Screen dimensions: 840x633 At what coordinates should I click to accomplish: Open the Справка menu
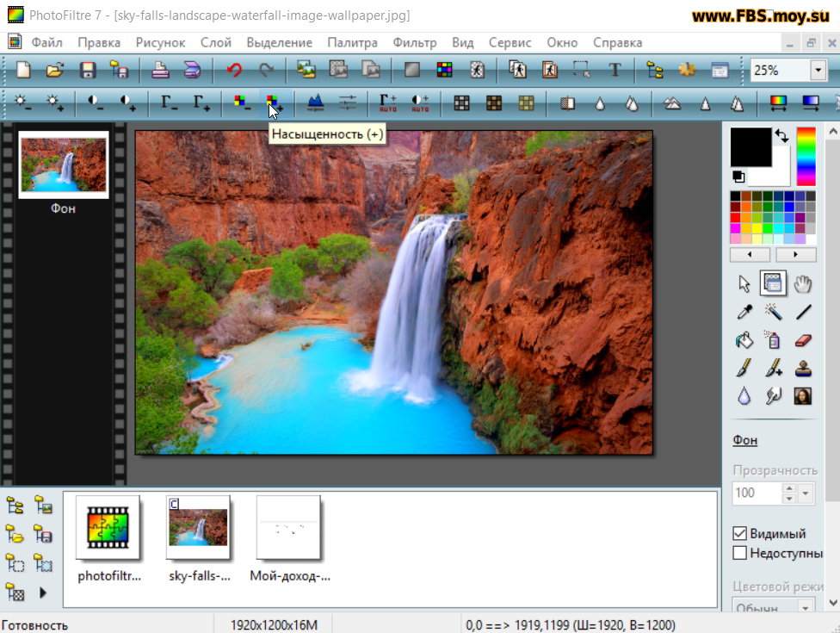617,43
